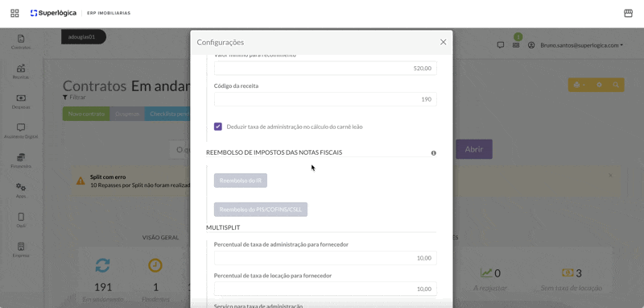Click Percentual de taxa de administração field
The width and height of the screenshot is (644, 308).
click(x=325, y=258)
